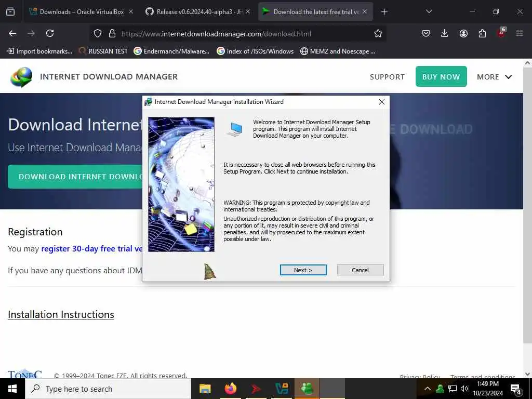Open VirtualBox from the taskbar
The height and width of the screenshot is (399, 532).
point(282,389)
